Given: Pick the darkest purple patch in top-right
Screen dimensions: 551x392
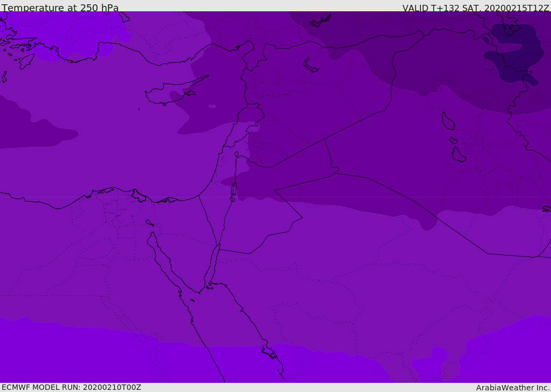Looking at the screenshot, I should tap(511, 54).
